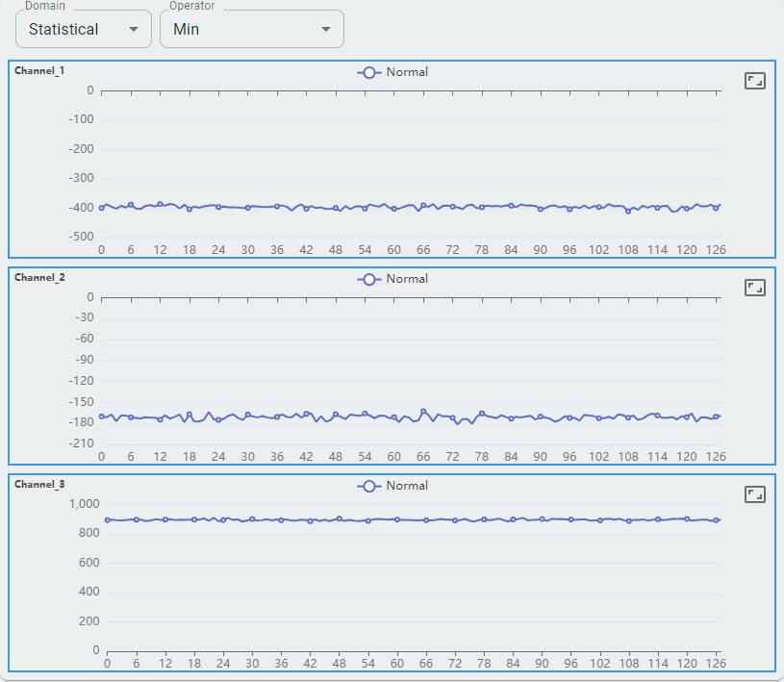Click the arrow on the Operator dropdown

tap(326, 29)
